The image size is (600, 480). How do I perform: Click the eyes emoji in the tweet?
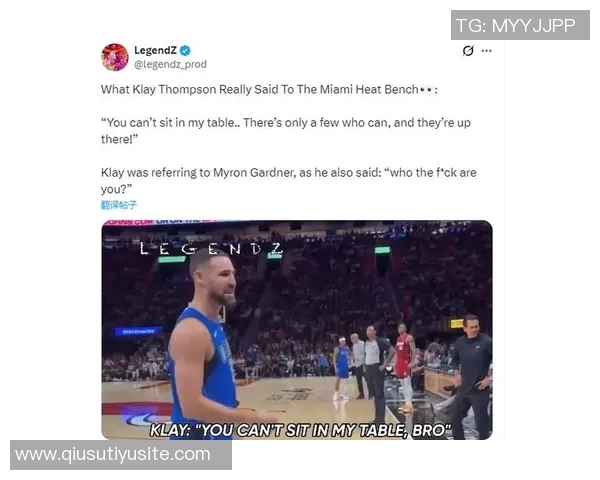tap(426, 90)
